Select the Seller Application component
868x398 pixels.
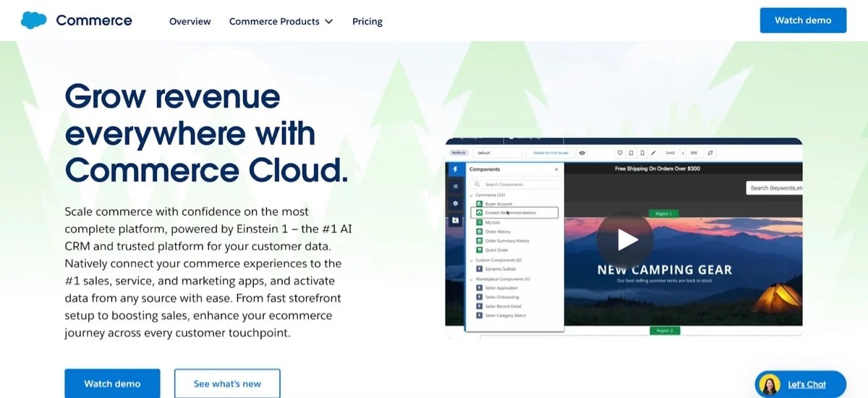(497, 288)
